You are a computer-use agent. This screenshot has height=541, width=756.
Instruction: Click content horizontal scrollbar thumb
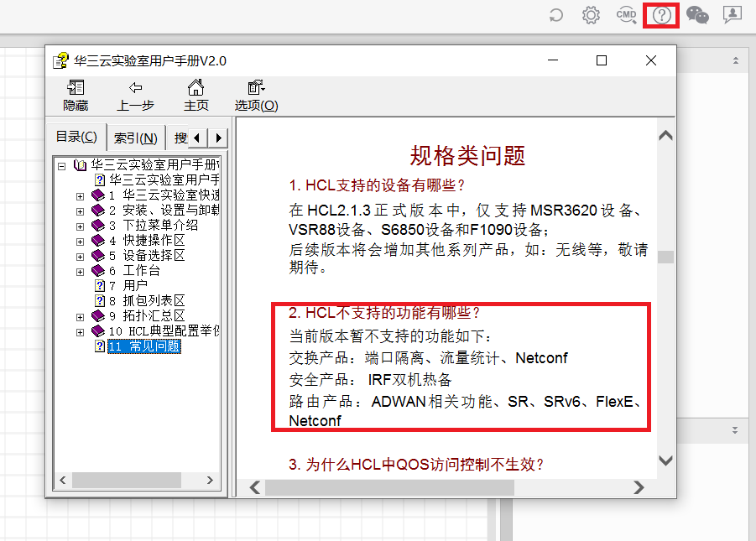pyautogui.click(x=389, y=487)
